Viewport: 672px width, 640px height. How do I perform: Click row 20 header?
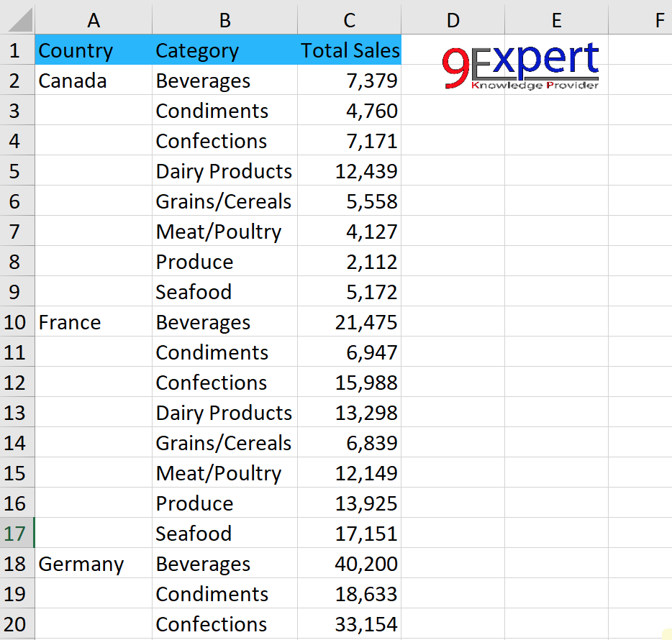point(16,624)
